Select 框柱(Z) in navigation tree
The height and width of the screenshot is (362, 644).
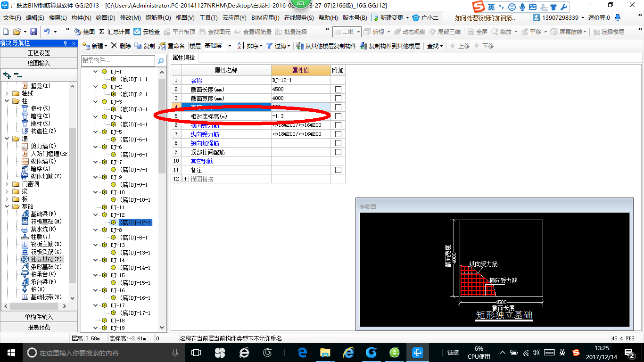pos(36,108)
